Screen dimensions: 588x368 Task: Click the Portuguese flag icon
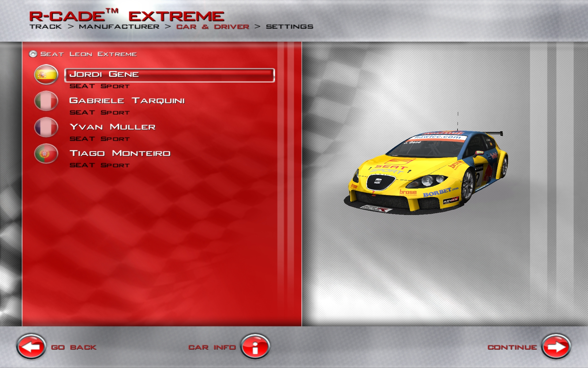[x=46, y=154]
